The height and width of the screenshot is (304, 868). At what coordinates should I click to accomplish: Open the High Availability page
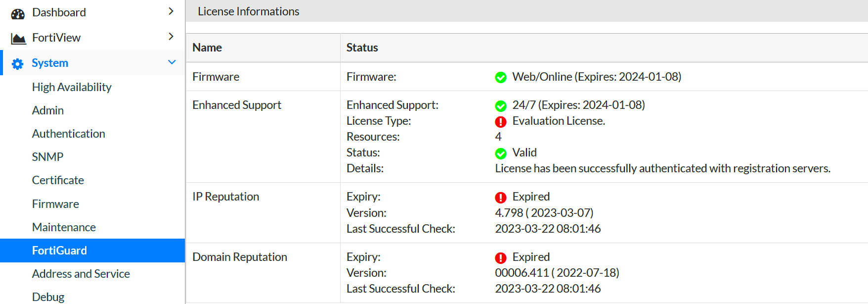click(x=72, y=87)
